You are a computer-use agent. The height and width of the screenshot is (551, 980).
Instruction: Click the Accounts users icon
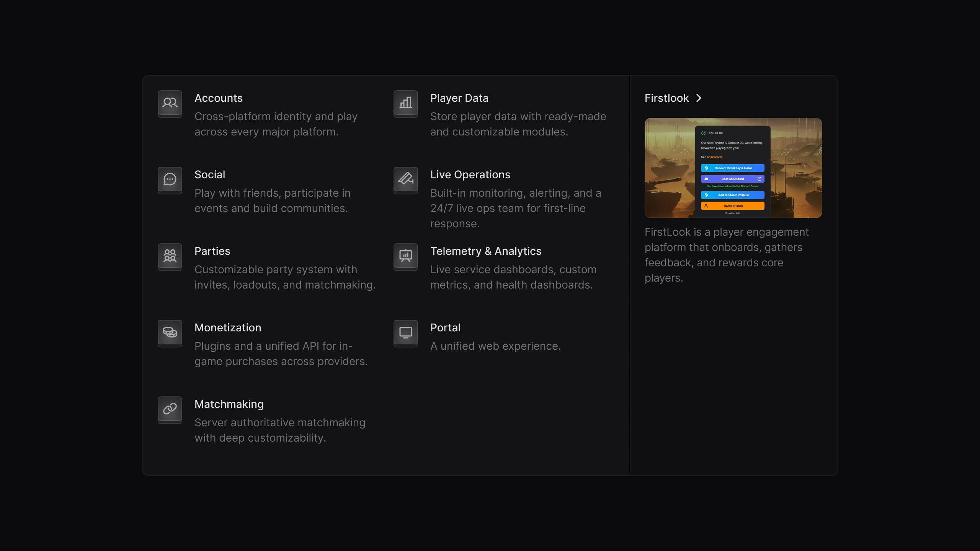coord(170,103)
